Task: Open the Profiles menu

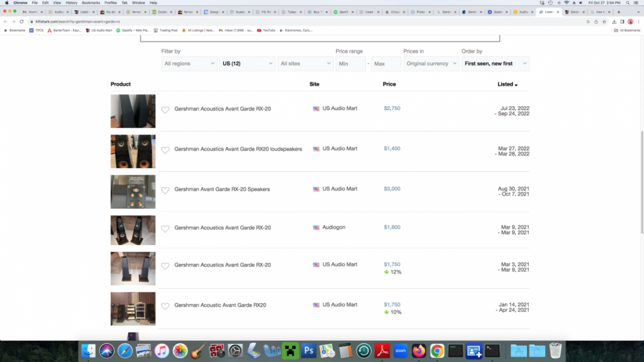Action: click(111, 3)
